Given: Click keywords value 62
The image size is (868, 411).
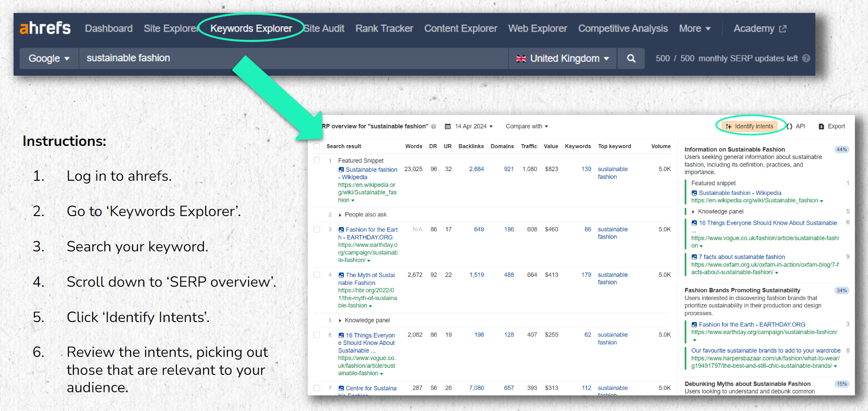Looking at the screenshot, I should pyautogui.click(x=588, y=335).
